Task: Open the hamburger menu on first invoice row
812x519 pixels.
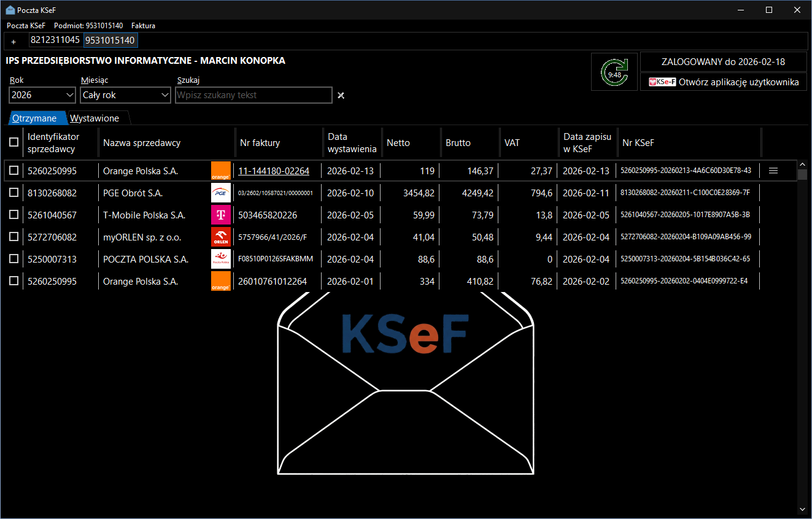Action: 773,171
